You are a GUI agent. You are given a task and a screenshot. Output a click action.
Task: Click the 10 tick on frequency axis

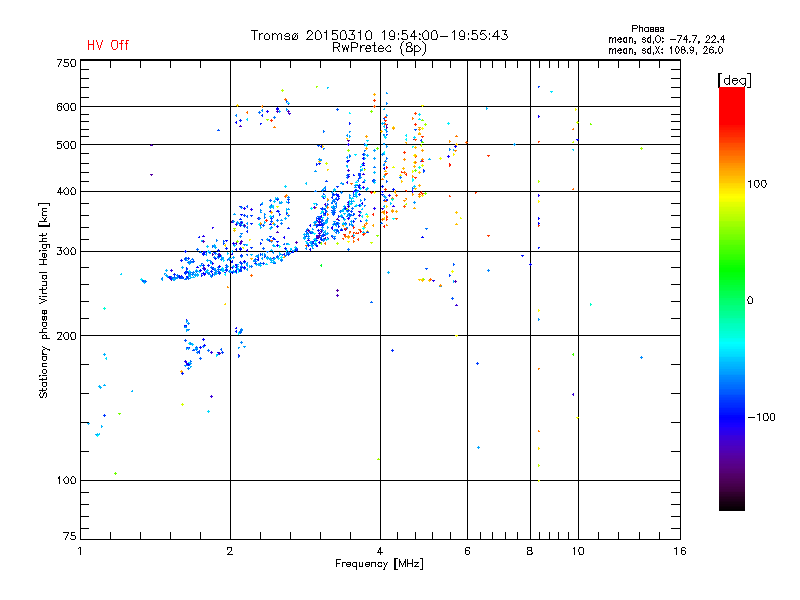[x=576, y=551]
